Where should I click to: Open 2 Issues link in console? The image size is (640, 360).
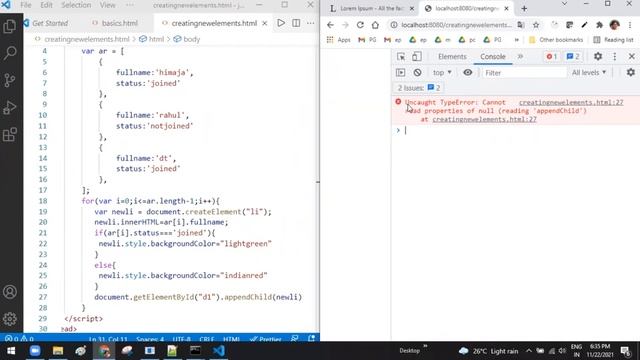click(419, 88)
